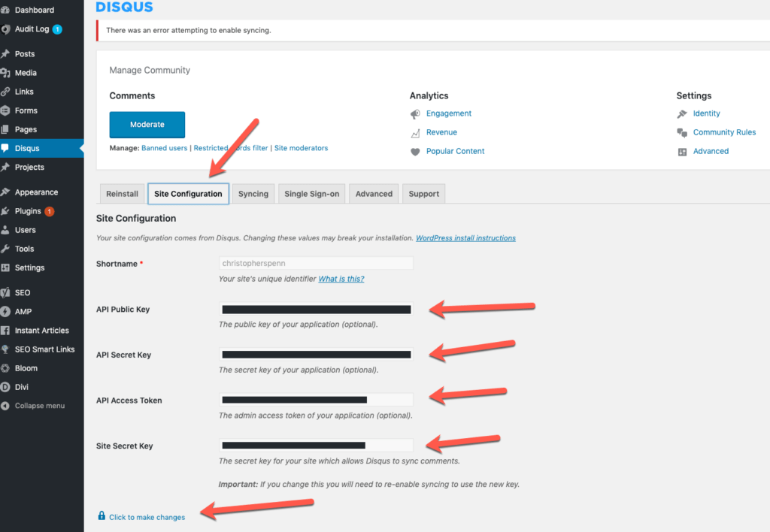Open the Popular Content link

pos(455,151)
